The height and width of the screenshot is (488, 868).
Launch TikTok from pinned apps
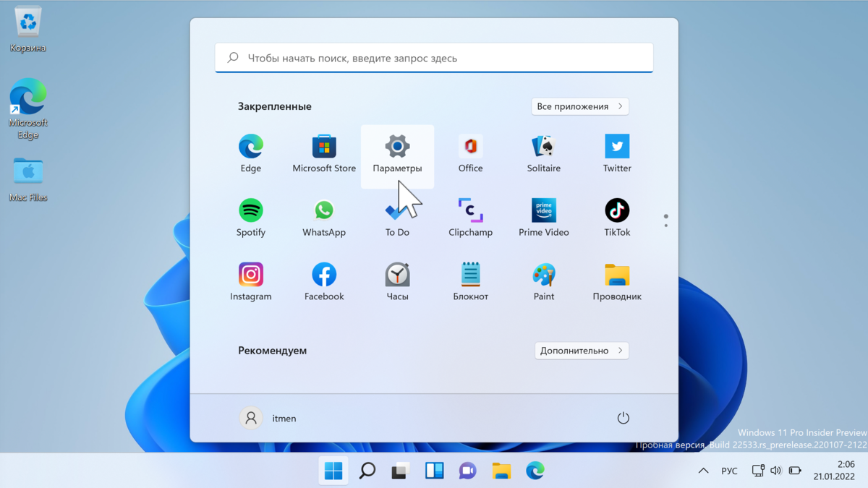coord(617,219)
